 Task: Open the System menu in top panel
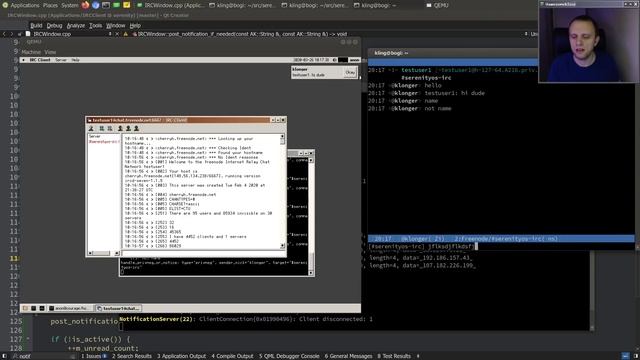70,5
